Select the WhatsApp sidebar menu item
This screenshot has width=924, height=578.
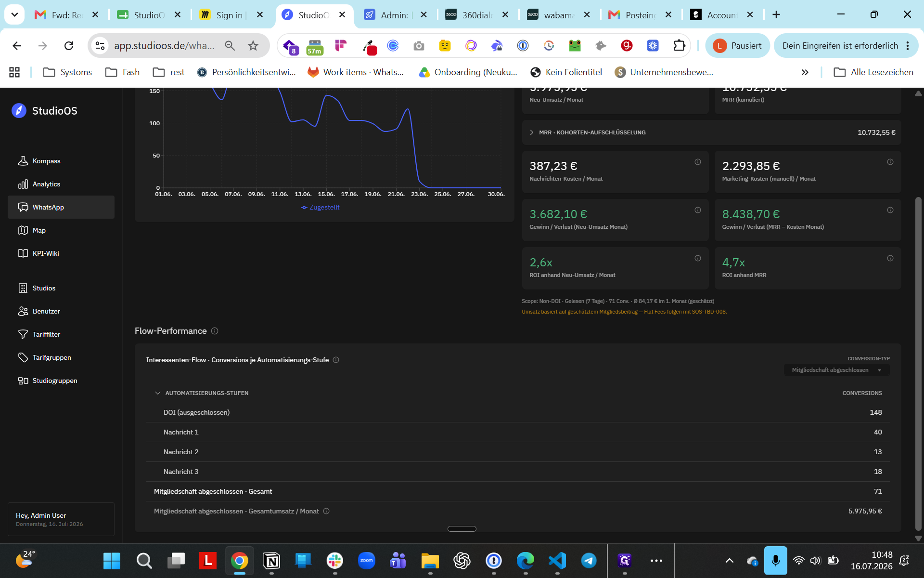pyautogui.click(x=61, y=207)
